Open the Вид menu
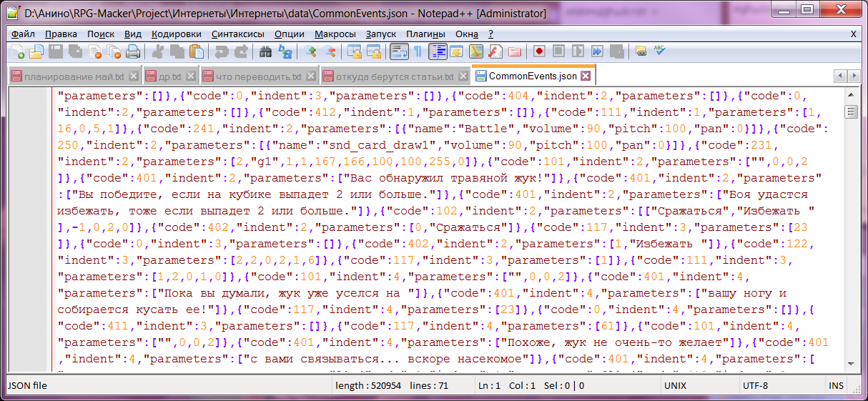Image resolution: width=868 pixels, height=401 pixels. click(133, 34)
